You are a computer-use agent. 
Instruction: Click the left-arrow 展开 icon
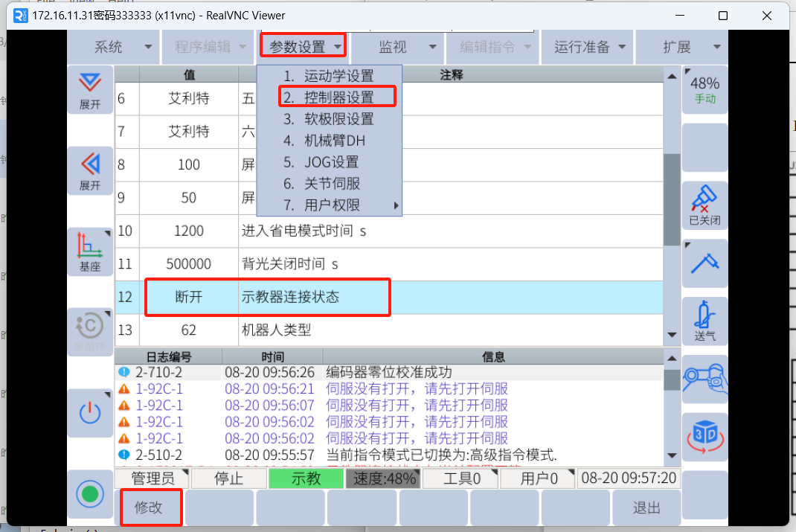[90, 170]
